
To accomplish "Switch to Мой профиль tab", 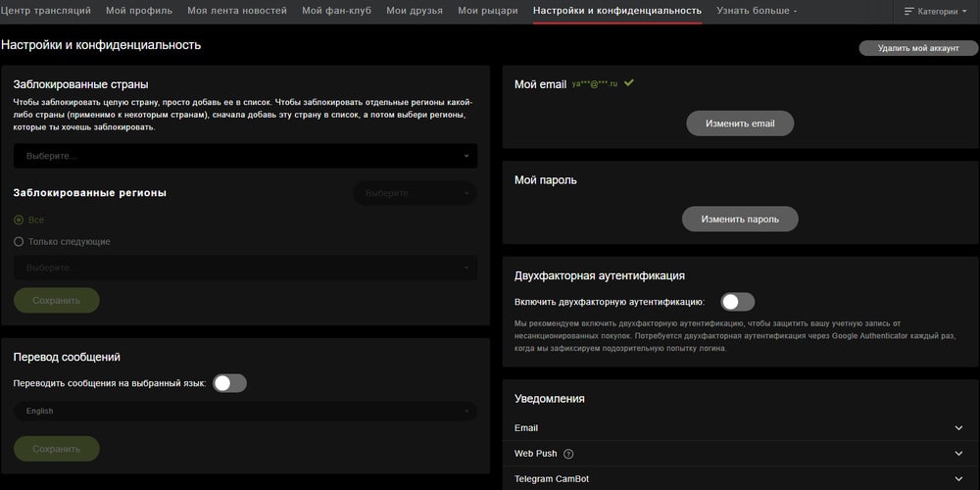I will tap(138, 11).
